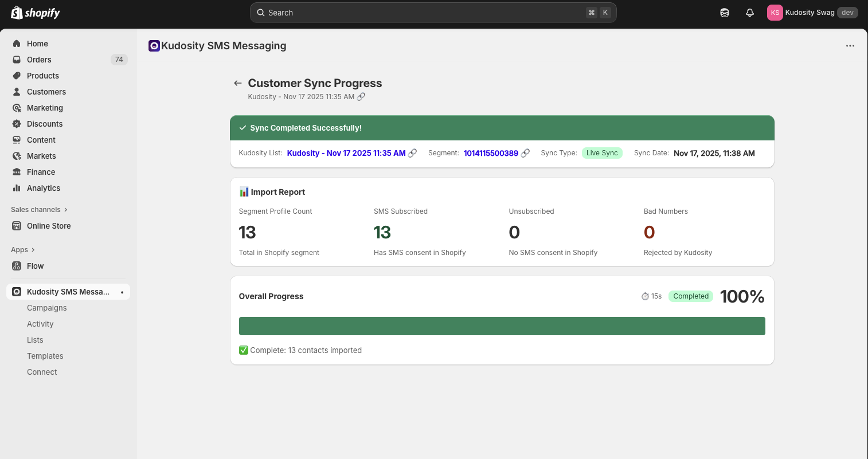
Task: Go back with the left arrow
Action: click(237, 83)
